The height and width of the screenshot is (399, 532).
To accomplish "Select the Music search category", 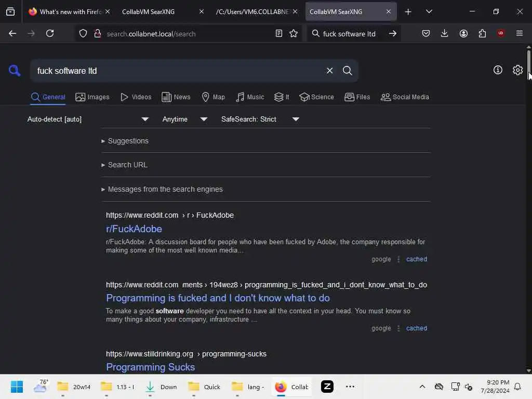I will (x=250, y=97).
